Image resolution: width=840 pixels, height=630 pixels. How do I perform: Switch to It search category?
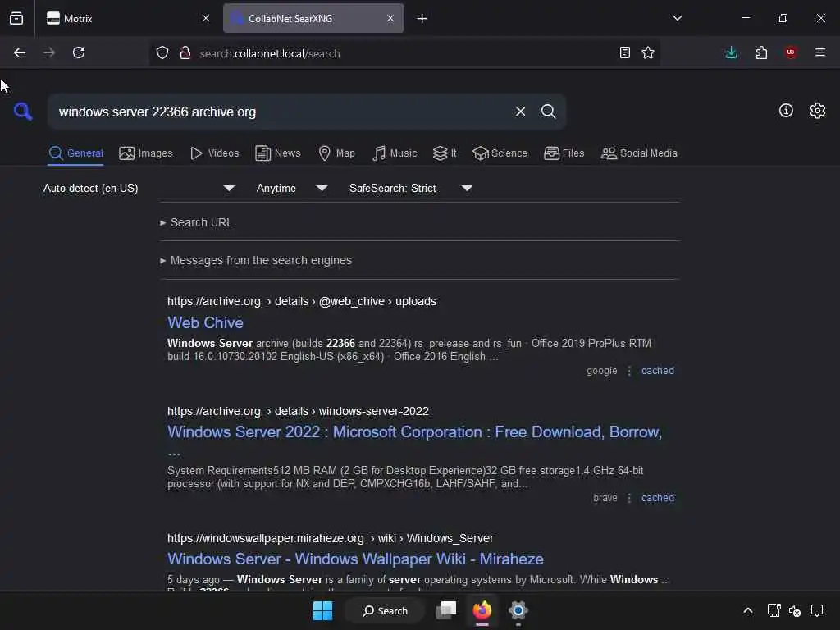click(445, 153)
